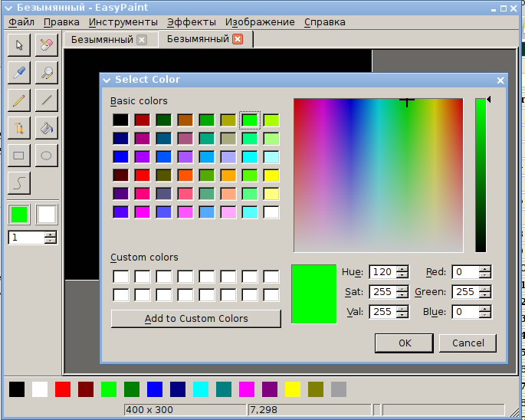Close the first Безымянный tab
The width and height of the screenshot is (525, 420).
142,40
